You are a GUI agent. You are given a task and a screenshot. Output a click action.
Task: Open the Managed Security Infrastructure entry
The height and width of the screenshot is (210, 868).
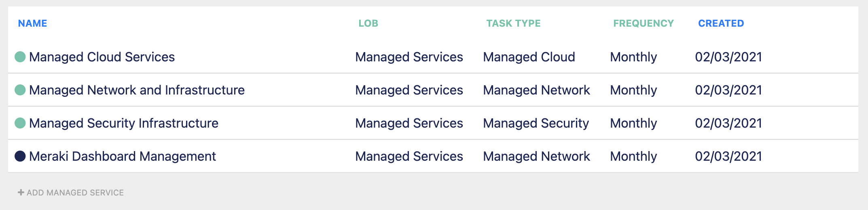(124, 123)
